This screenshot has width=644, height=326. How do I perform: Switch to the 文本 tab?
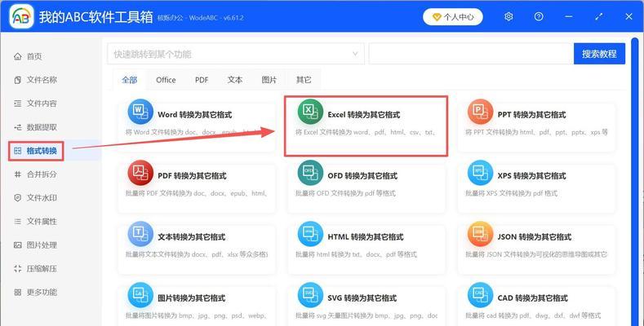point(235,80)
